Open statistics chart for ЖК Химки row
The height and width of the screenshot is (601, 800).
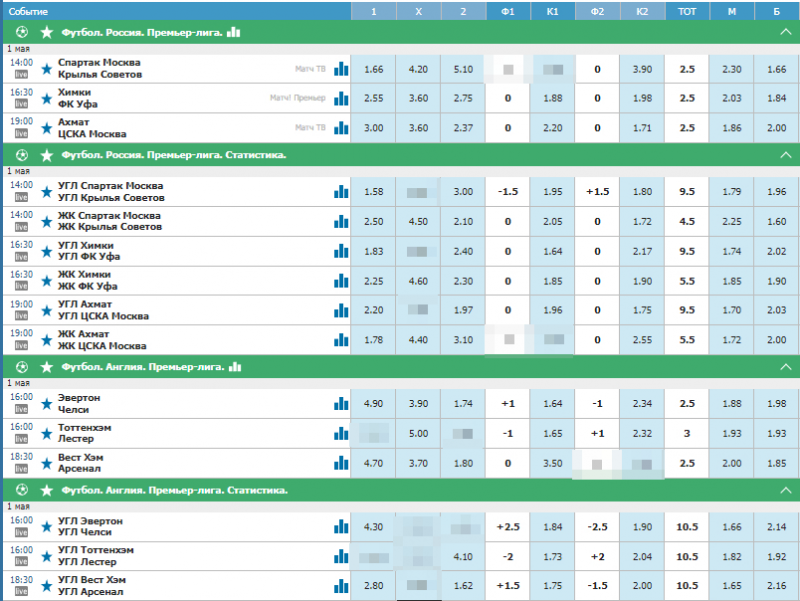(x=341, y=282)
